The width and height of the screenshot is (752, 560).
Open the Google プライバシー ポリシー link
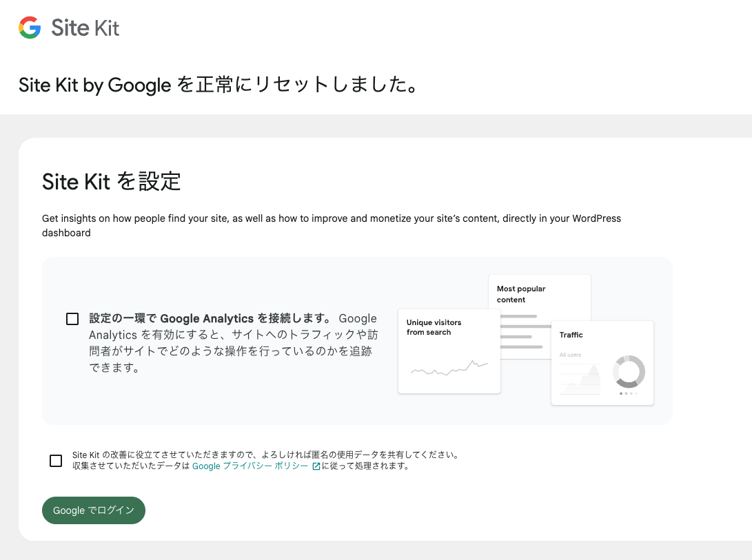click(250, 466)
